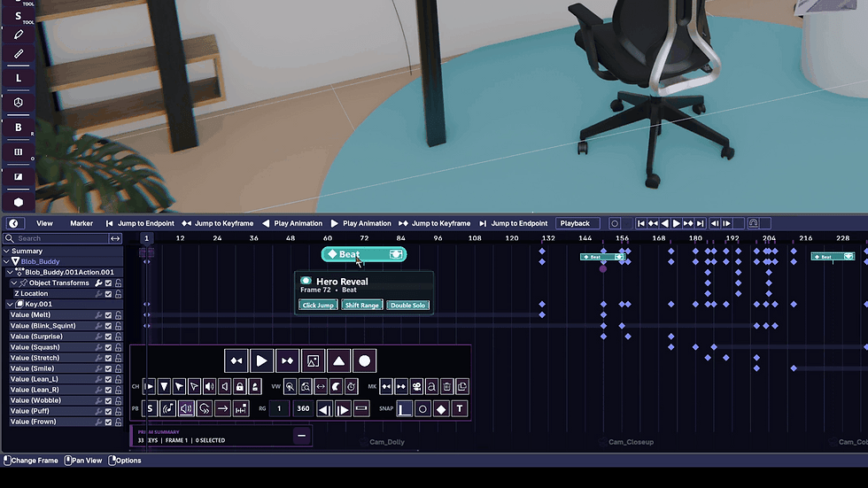Select the cube add tool in left toolbar
868x488 pixels.
pos(19,103)
